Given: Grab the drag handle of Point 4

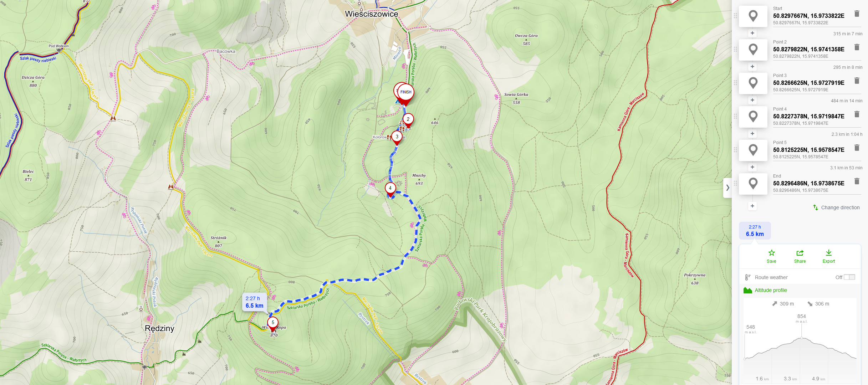Looking at the screenshot, I should click(735, 117).
